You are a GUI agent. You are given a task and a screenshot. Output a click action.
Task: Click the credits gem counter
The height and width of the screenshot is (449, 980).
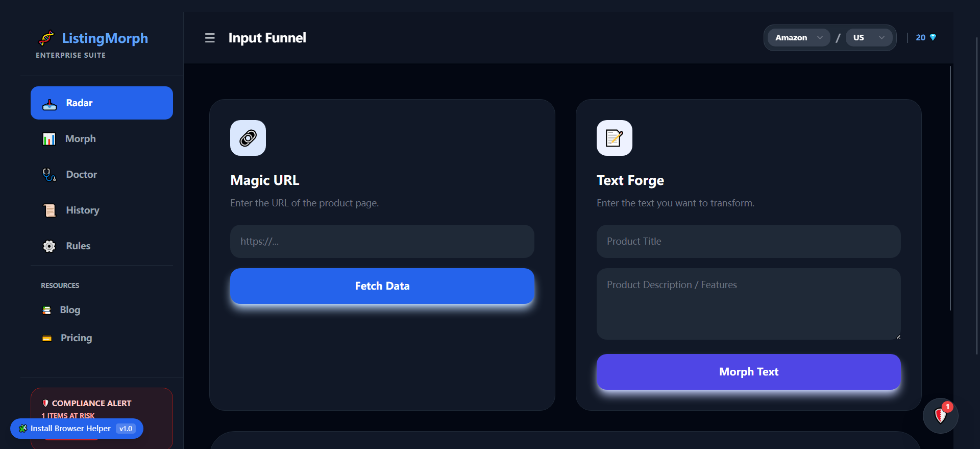[925, 37]
